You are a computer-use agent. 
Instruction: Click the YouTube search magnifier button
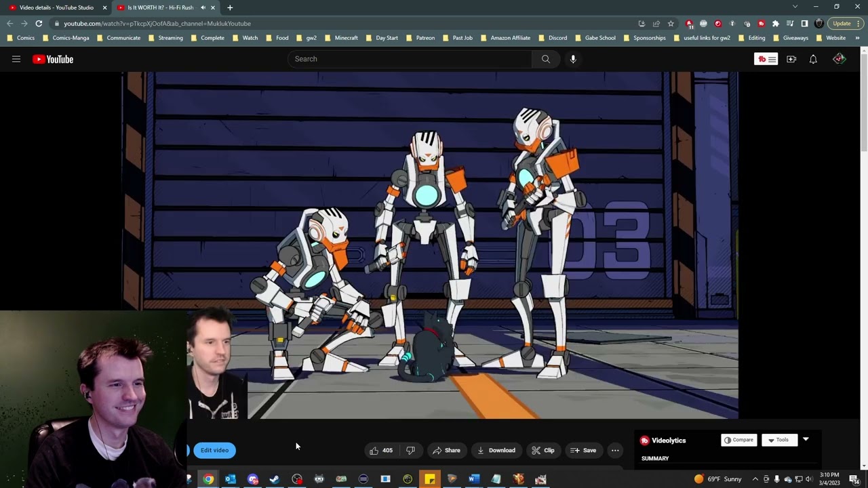[x=545, y=59]
